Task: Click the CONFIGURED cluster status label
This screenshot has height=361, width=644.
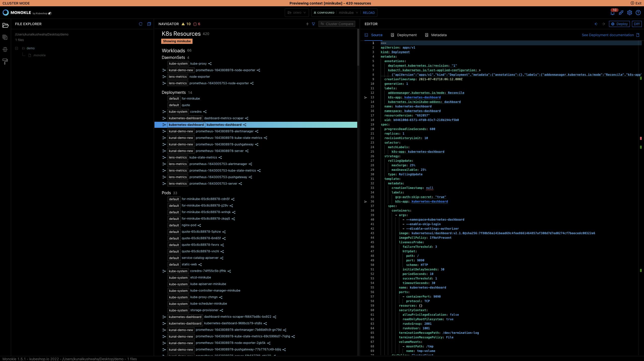Action: pos(324,13)
